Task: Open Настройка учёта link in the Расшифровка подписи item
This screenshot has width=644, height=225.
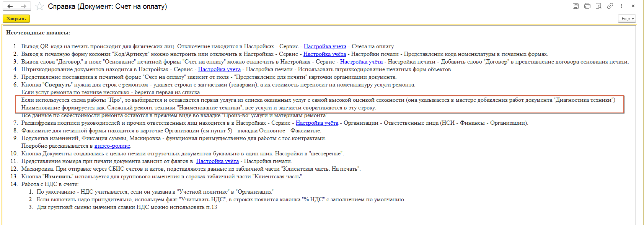Action: [x=317, y=123]
